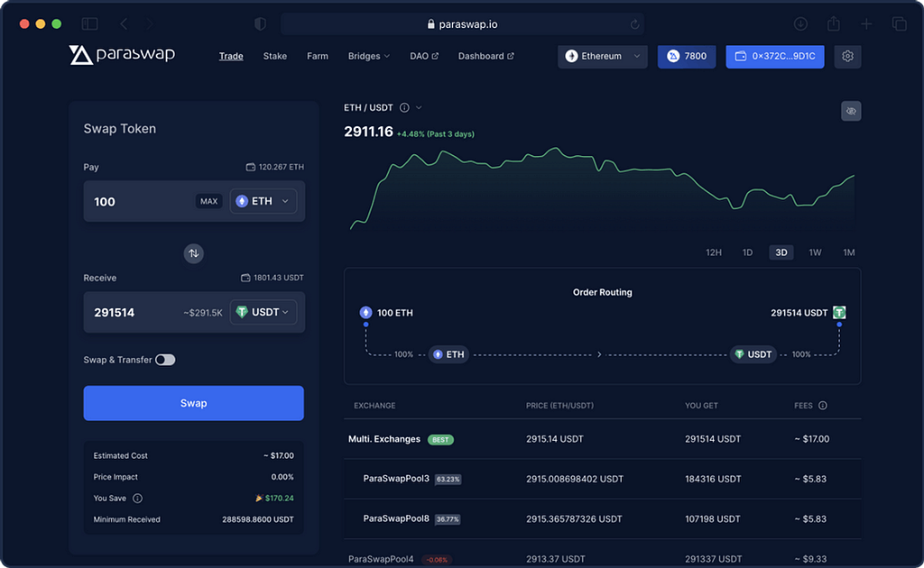Click the ETH routing node chip
The height and width of the screenshot is (568, 924).
click(449, 354)
